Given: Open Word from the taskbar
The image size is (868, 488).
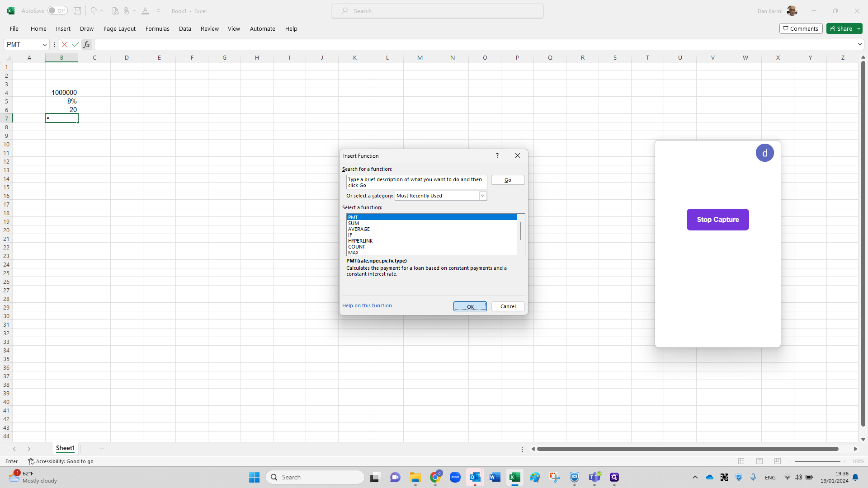Looking at the screenshot, I should pos(495,477).
